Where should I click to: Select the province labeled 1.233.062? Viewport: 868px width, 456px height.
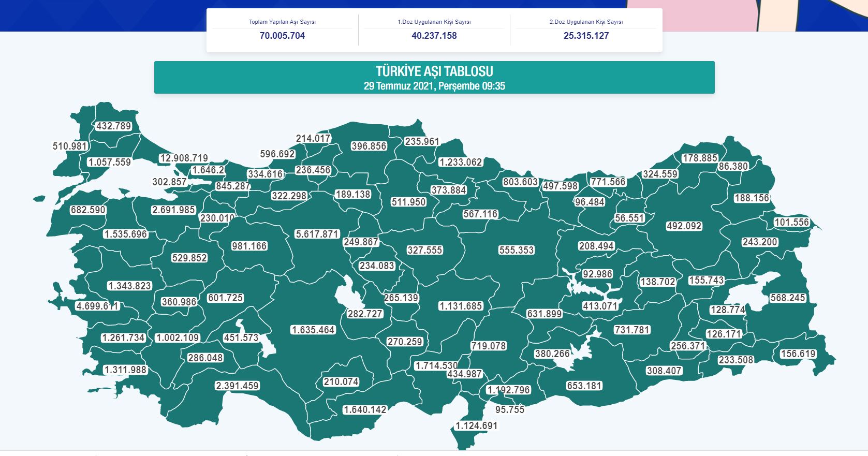coord(461,162)
